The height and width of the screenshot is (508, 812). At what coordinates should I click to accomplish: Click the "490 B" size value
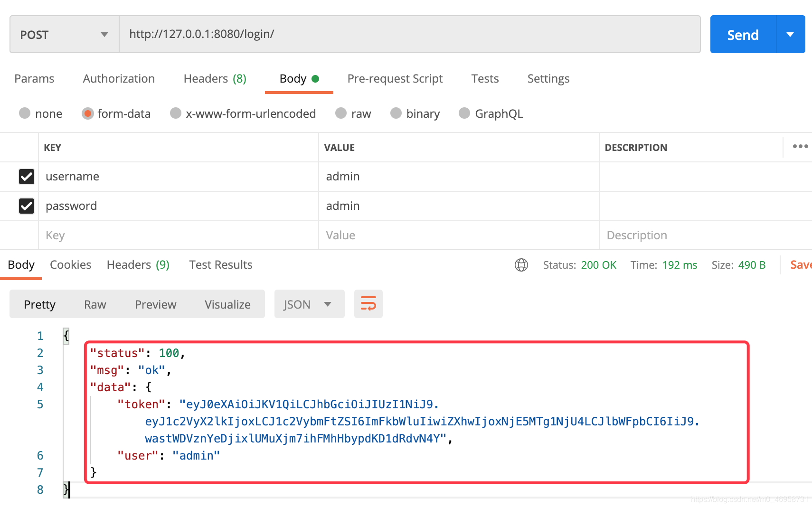pyautogui.click(x=752, y=265)
